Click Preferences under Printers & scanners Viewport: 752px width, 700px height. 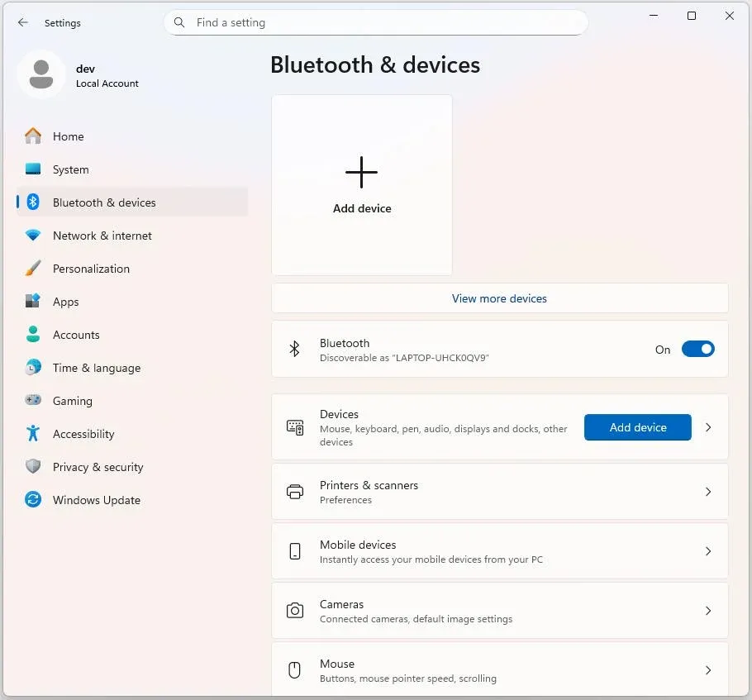(345, 500)
